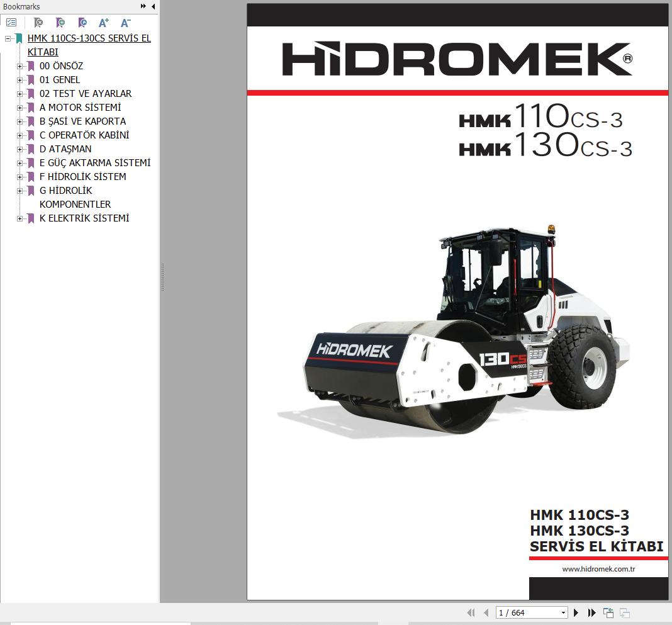This screenshot has height=625, width=672.
Task: Go to the next page
Action: 576,612
